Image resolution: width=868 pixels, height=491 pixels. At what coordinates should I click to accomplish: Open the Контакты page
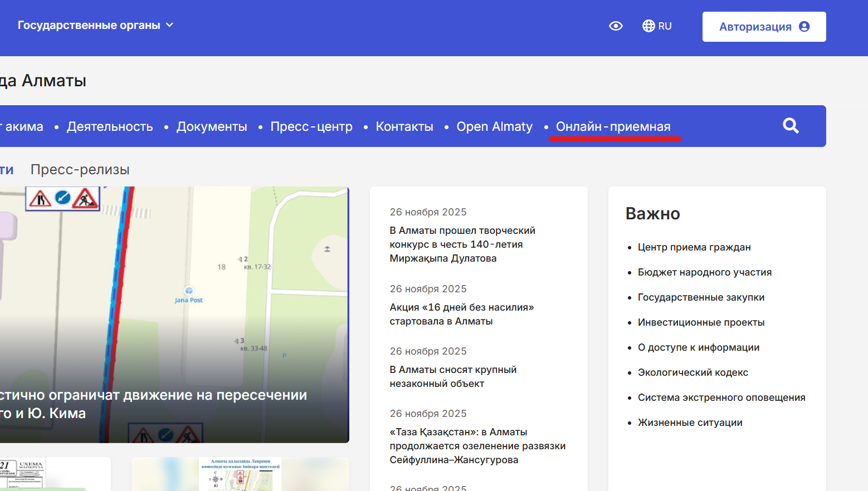404,127
